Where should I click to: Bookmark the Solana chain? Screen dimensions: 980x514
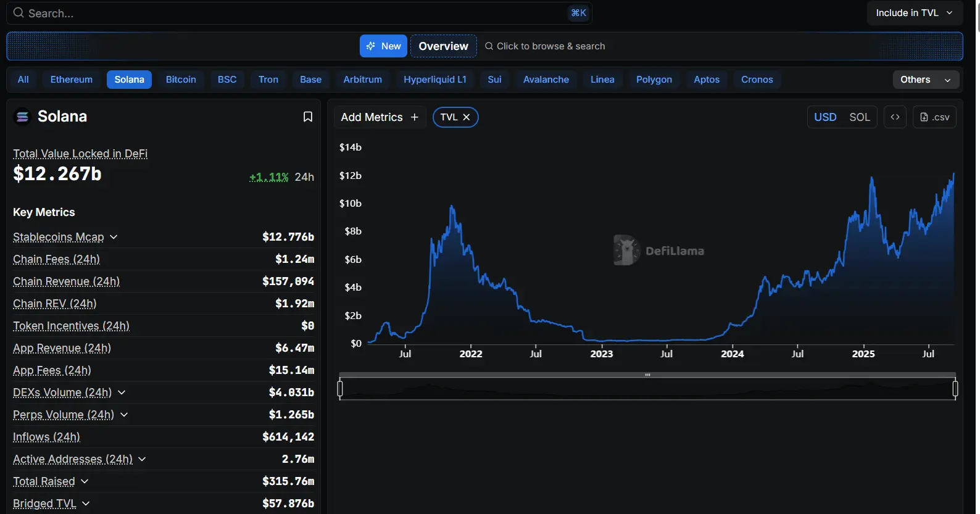pos(308,117)
